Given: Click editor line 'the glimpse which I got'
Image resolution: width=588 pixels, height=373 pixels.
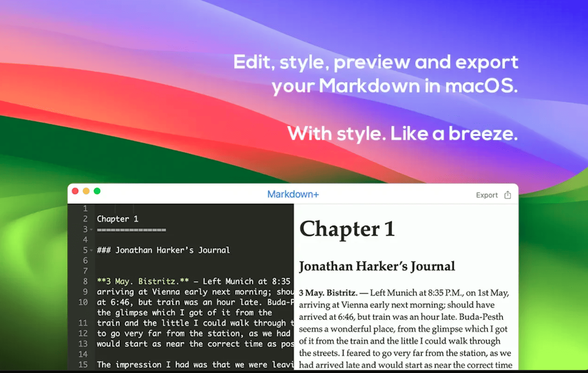Looking at the screenshot, I should 185,313.
